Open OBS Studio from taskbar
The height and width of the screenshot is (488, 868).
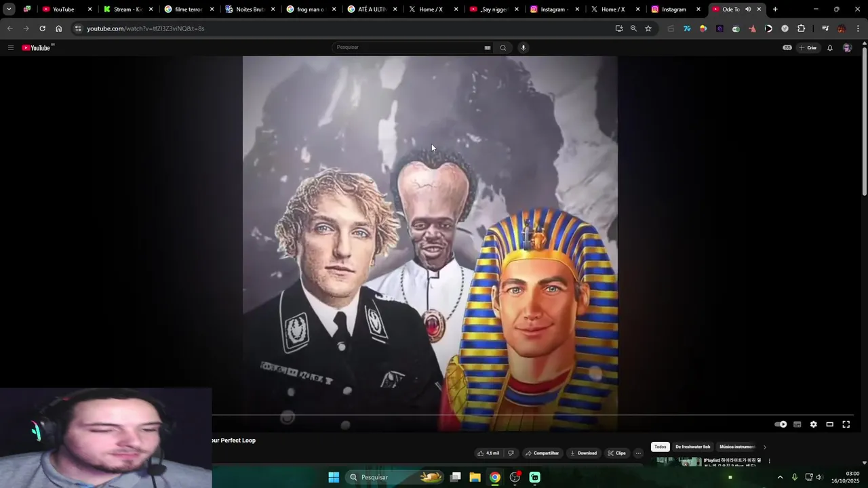click(515, 477)
